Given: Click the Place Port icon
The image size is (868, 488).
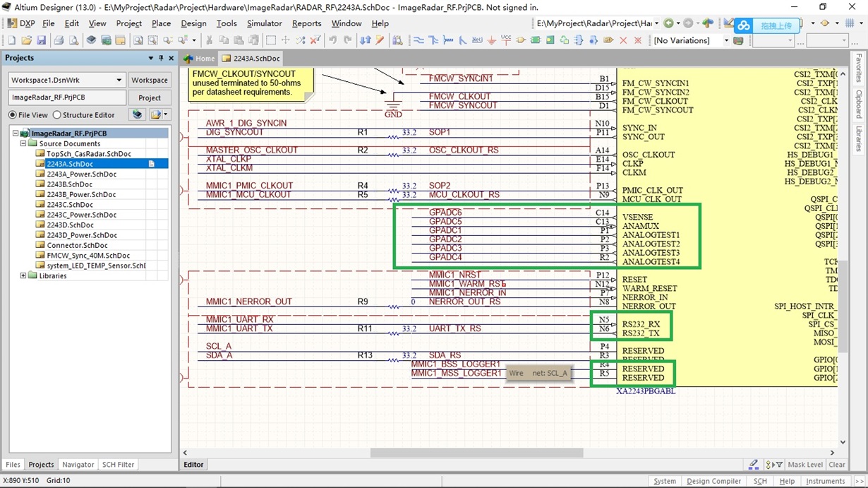Looking at the screenshot, I should tap(608, 40).
